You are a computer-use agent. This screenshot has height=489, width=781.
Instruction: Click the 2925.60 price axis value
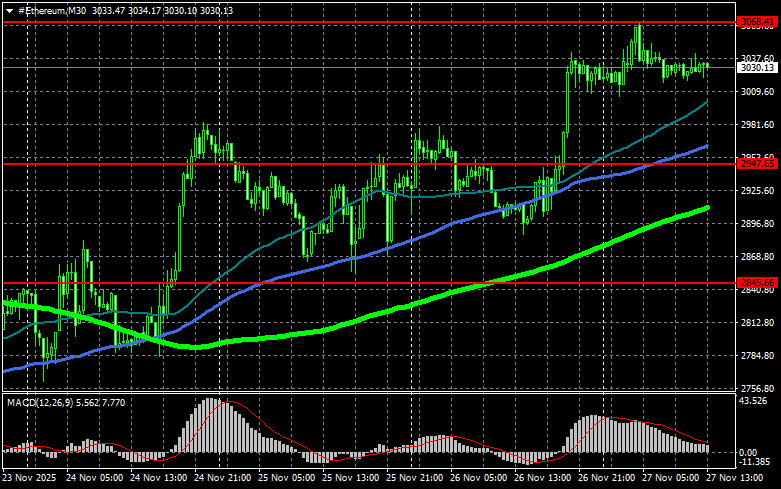[x=758, y=191]
